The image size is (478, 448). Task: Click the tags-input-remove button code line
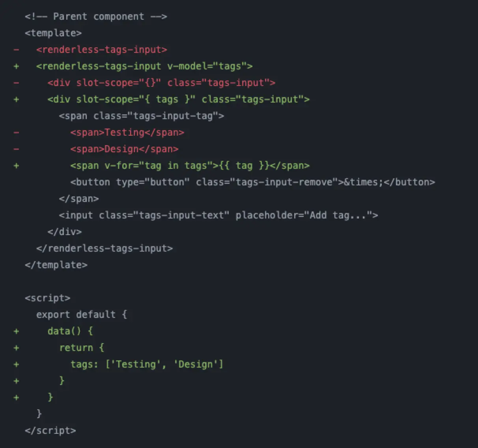(253, 182)
